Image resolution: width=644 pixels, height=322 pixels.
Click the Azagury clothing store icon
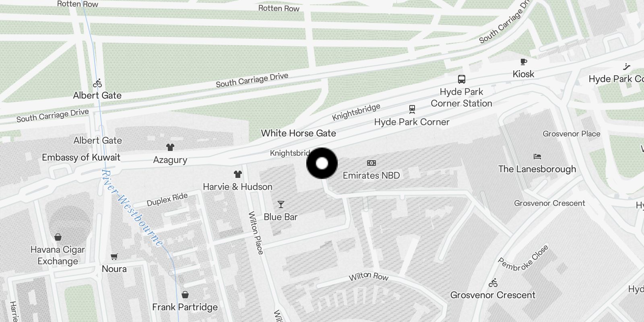tap(170, 147)
